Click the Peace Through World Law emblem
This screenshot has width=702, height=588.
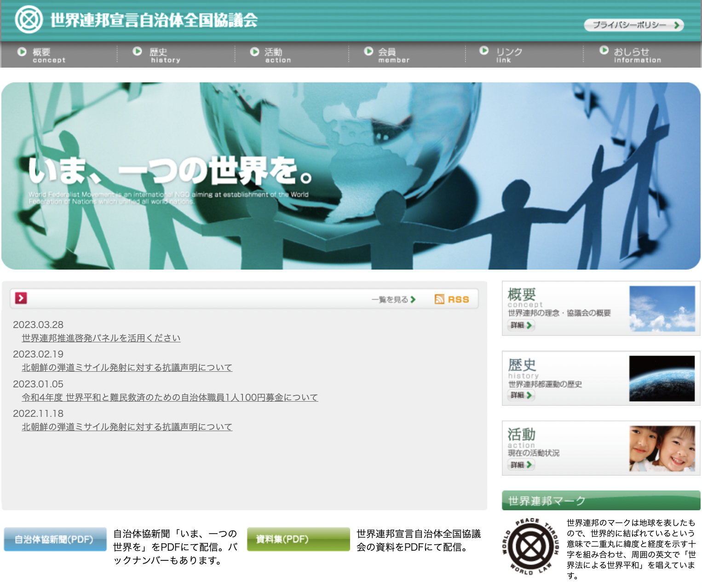point(530,547)
